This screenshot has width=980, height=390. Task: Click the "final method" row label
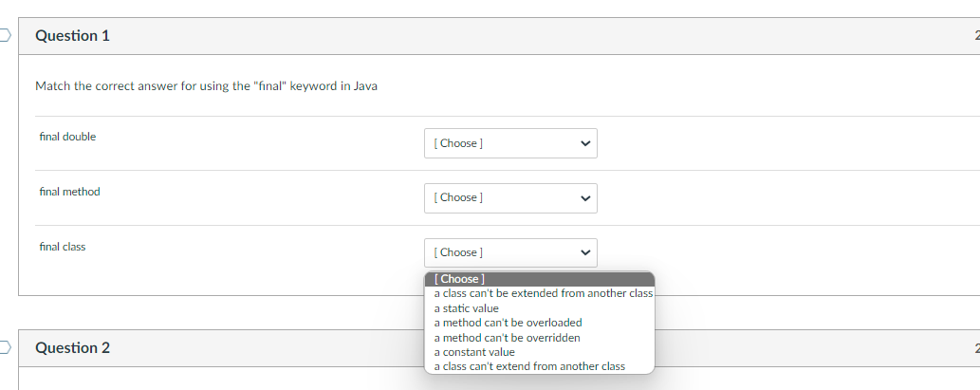pos(69,192)
